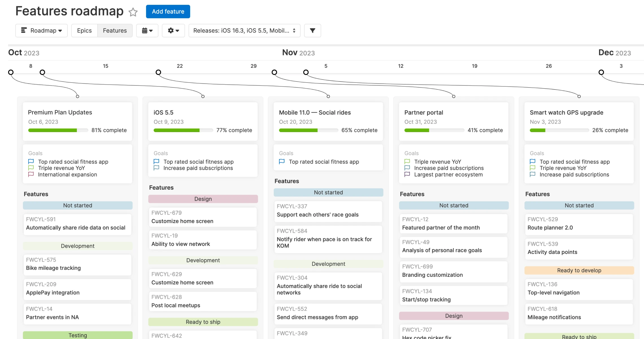Open the filter funnel icon

click(x=312, y=31)
